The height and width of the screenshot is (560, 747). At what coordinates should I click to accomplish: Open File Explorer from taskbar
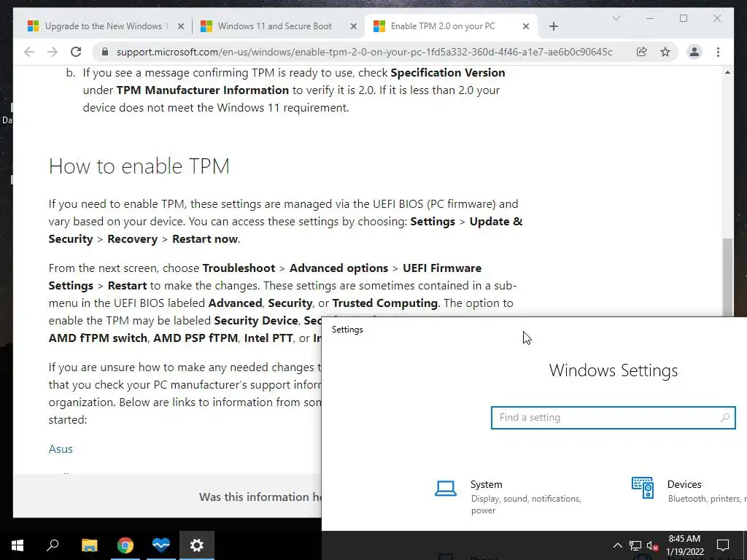89,545
